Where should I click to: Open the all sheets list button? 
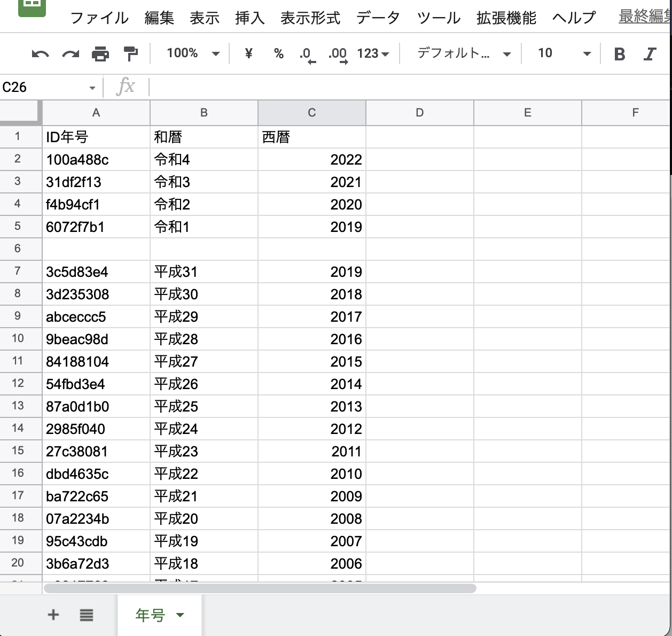click(87, 615)
